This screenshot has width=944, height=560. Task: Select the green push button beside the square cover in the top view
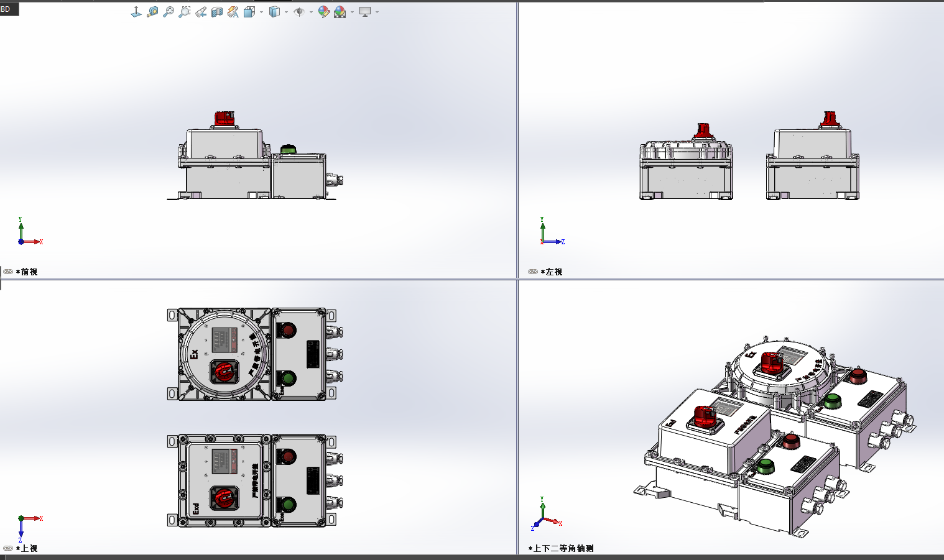click(287, 504)
